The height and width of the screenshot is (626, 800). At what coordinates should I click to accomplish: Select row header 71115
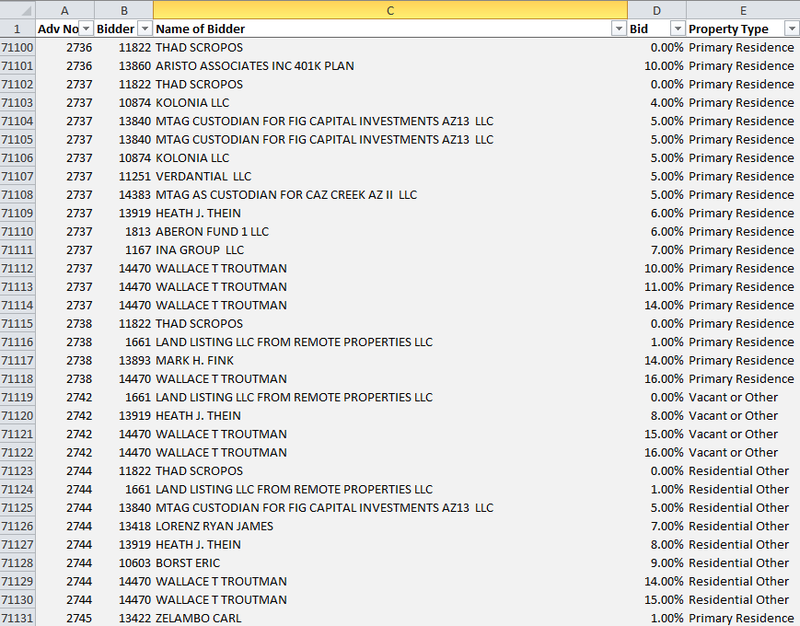(17, 324)
